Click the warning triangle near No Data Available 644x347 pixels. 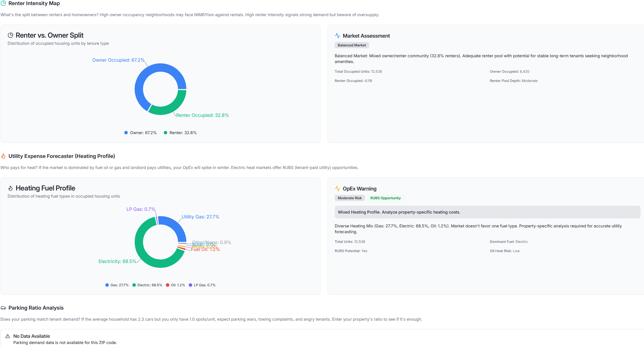[7, 336]
